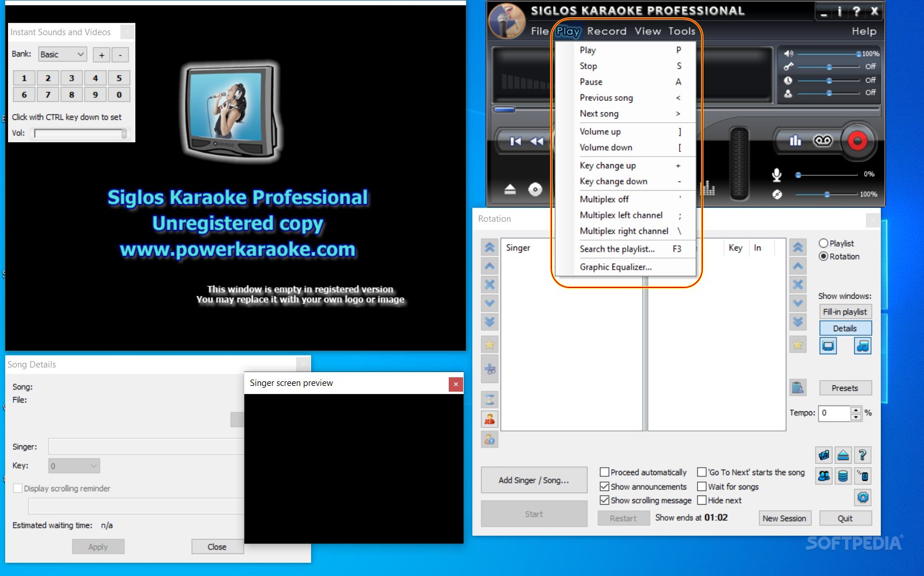924x576 pixels.
Task: Delete singer with left X icon
Action: pos(490,285)
